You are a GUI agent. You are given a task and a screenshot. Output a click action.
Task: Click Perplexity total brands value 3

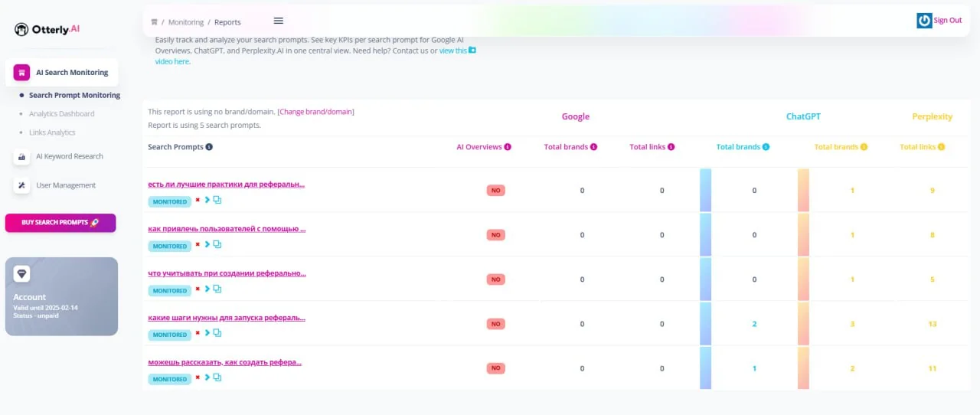[x=852, y=324]
